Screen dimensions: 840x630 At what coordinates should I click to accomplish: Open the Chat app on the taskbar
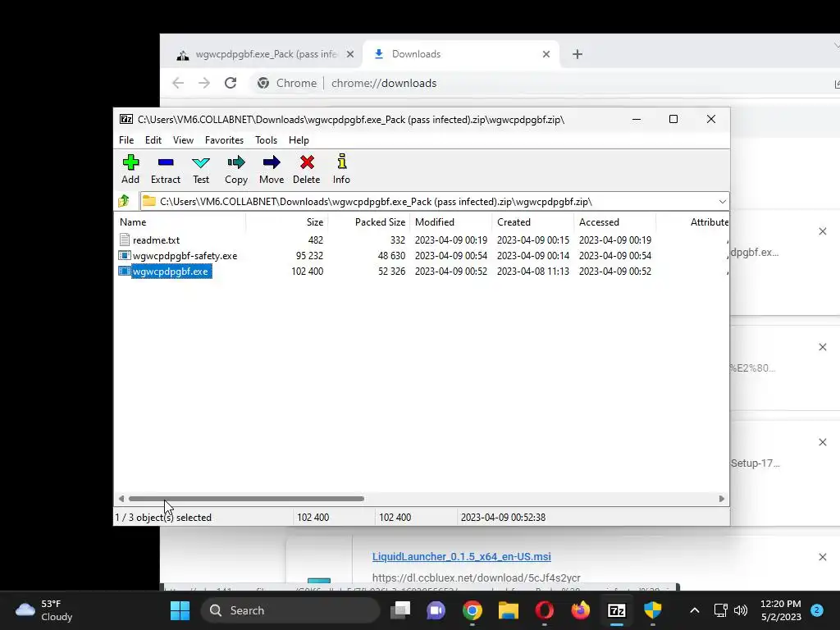pos(436,610)
